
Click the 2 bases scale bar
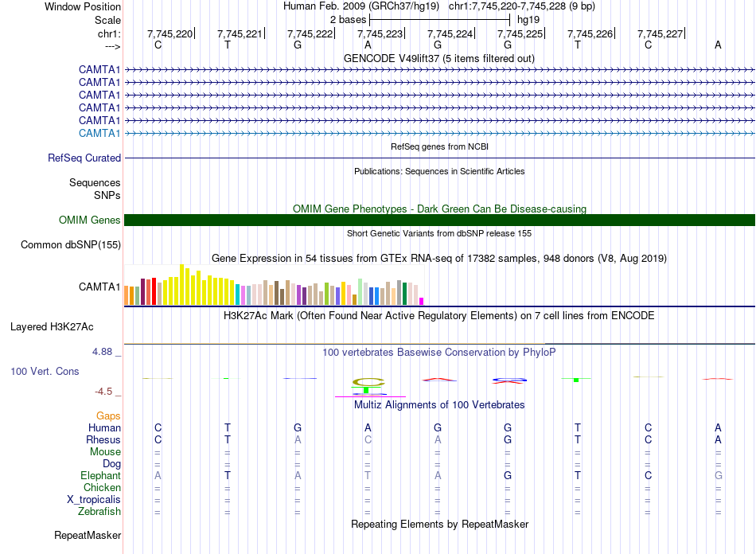pos(439,18)
